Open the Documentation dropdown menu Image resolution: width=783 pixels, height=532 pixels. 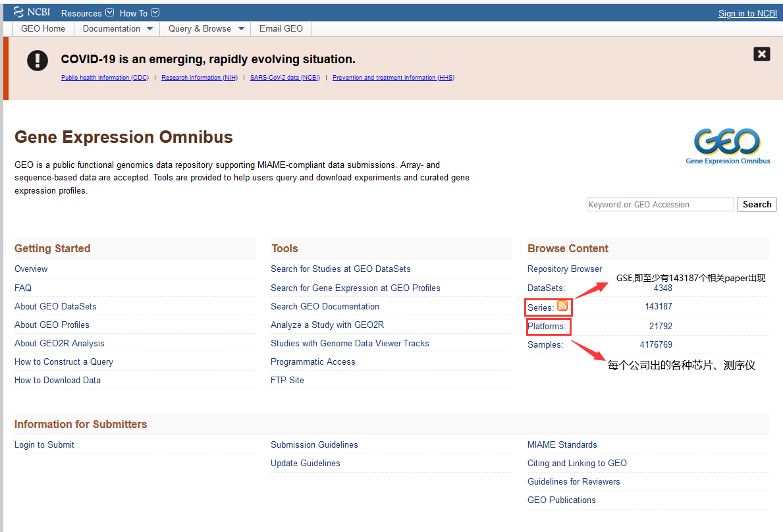click(117, 29)
